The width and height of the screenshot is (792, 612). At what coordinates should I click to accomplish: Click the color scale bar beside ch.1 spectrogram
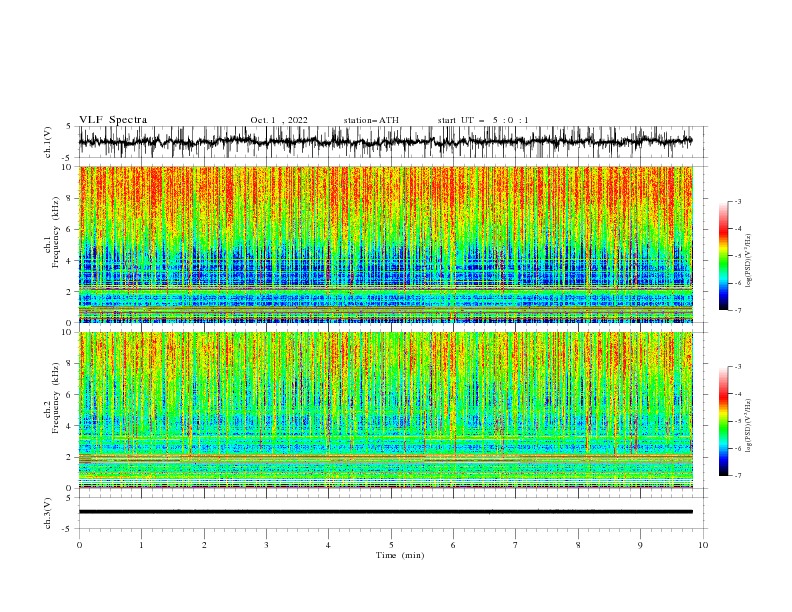pyautogui.click(x=724, y=255)
